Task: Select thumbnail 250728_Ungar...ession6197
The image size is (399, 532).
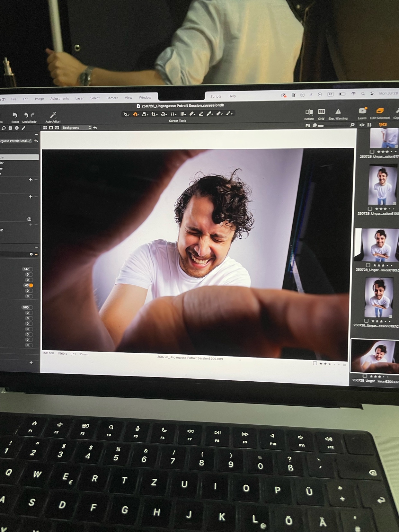Action: pos(379,297)
